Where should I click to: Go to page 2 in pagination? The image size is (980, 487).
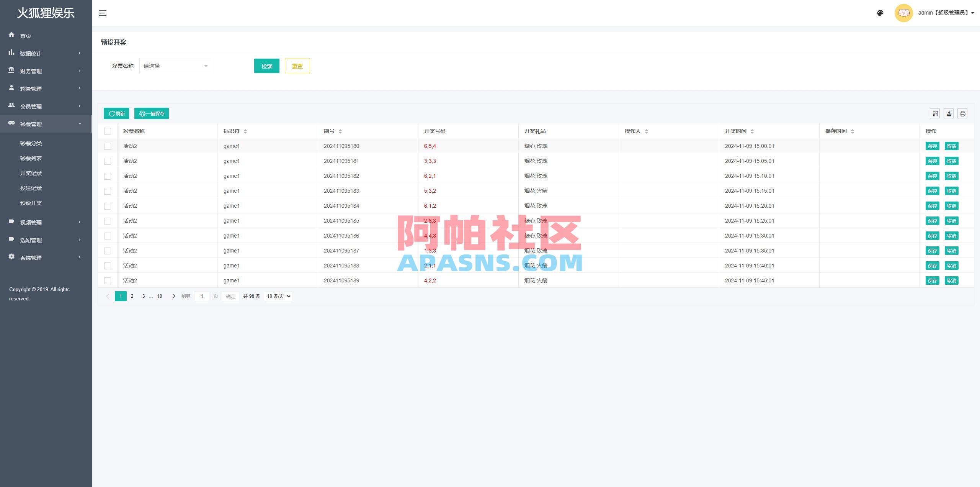coord(132,296)
